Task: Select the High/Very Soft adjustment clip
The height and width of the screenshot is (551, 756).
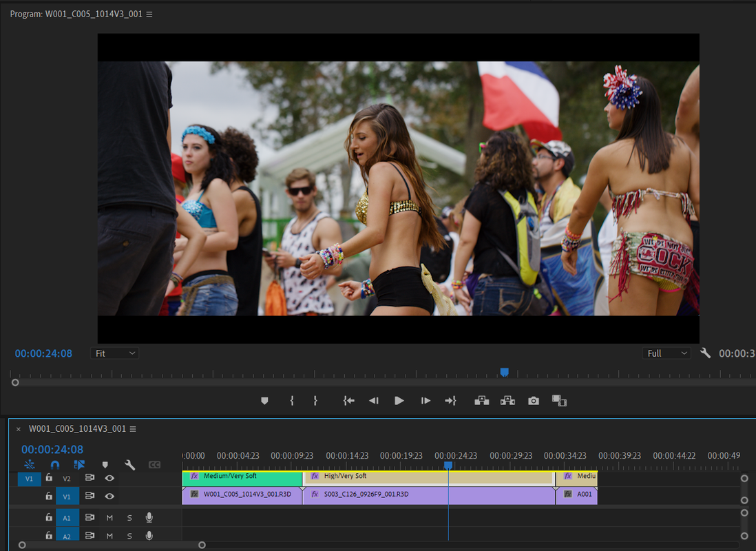Action: click(429, 479)
